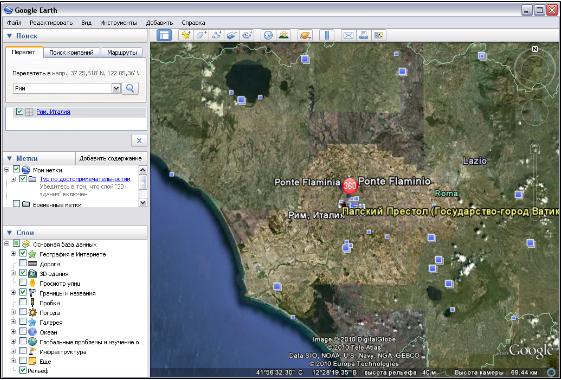Open the Рим, Италия result link
This screenshot has height=380, width=561.
tap(53, 112)
